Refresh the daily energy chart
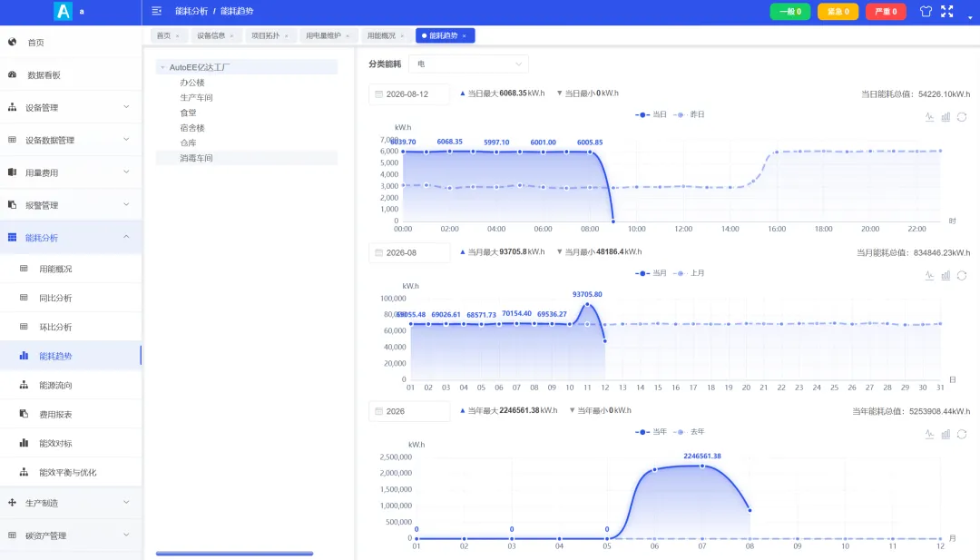980x560 pixels. (x=962, y=117)
